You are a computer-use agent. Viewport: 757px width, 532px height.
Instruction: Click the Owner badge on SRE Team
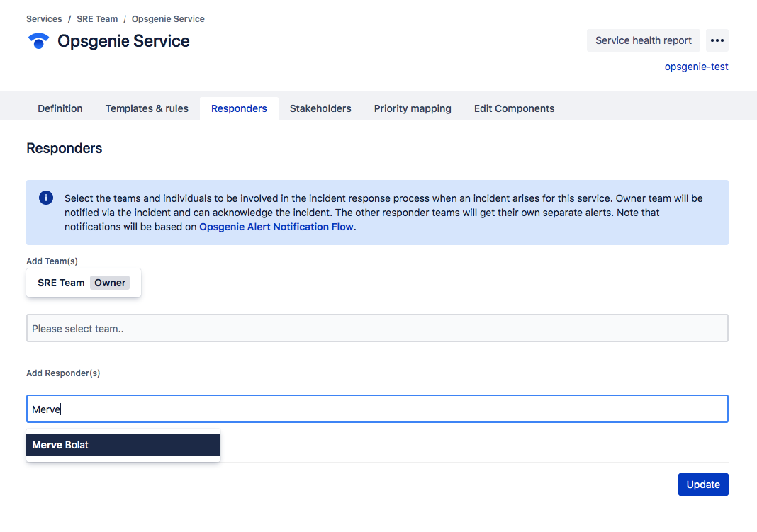click(110, 283)
